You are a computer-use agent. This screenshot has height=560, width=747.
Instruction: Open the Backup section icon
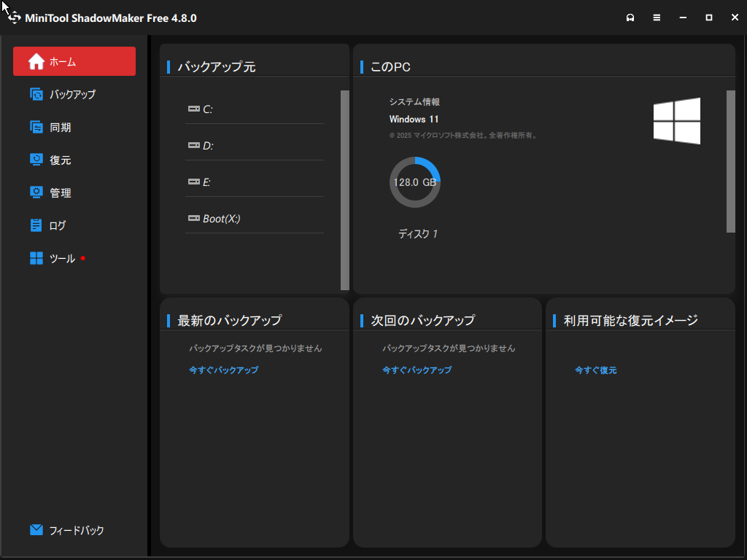click(36, 94)
